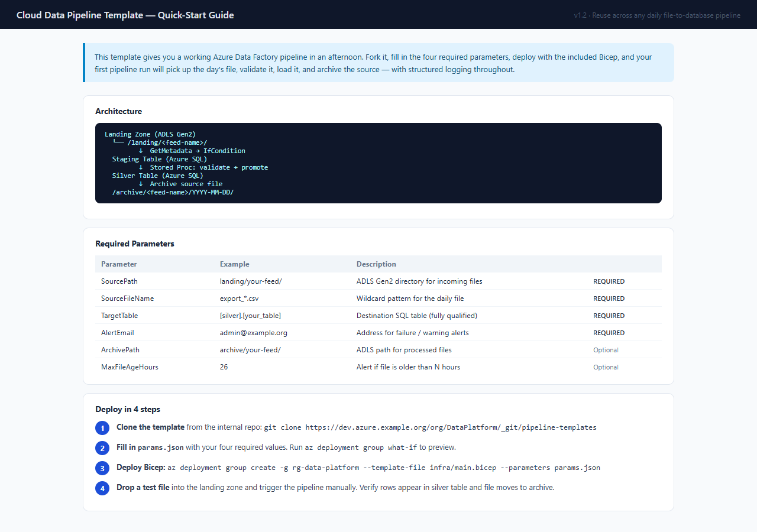
Task: Click the az deployment group create command
Action: click(x=384, y=468)
